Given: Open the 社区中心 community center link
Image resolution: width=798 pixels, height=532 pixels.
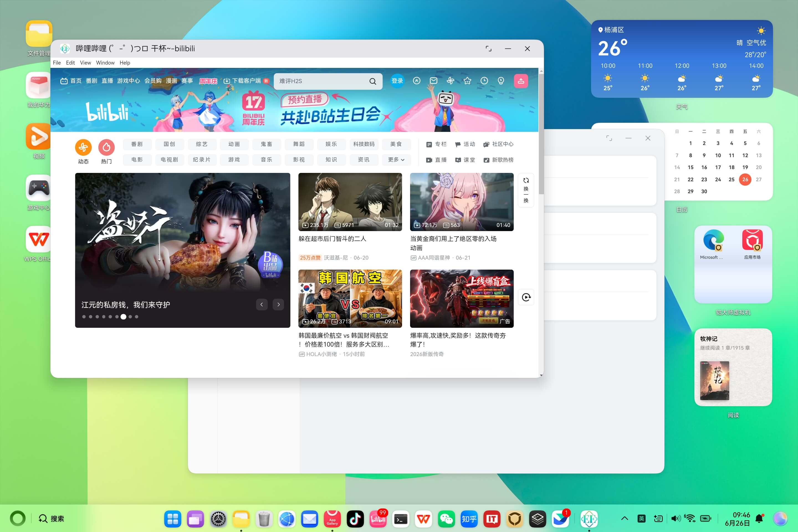Looking at the screenshot, I should [498, 144].
